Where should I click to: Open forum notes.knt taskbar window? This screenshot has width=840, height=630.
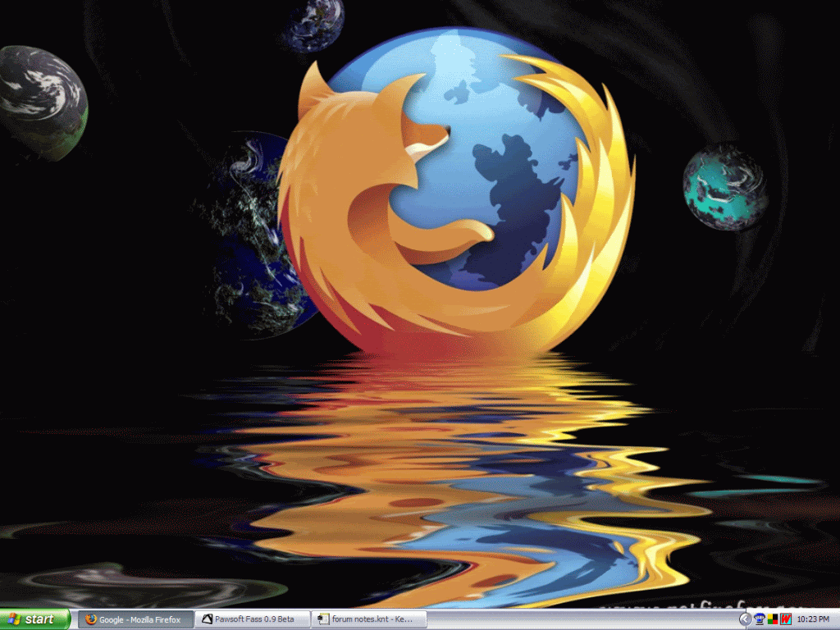(x=368, y=619)
